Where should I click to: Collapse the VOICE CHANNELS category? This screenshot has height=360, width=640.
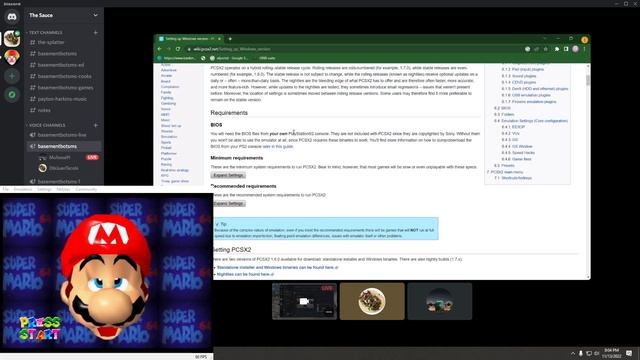click(x=46, y=125)
